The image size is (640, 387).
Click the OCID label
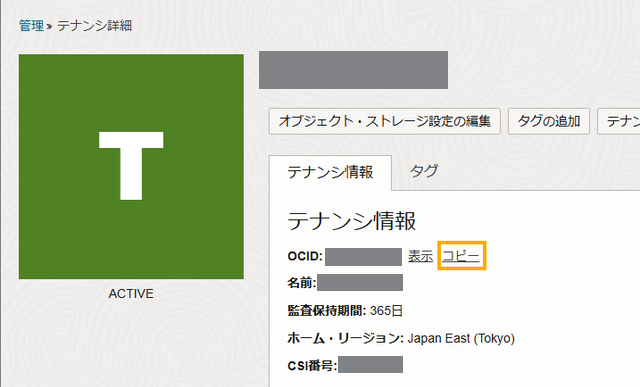click(x=305, y=256)
